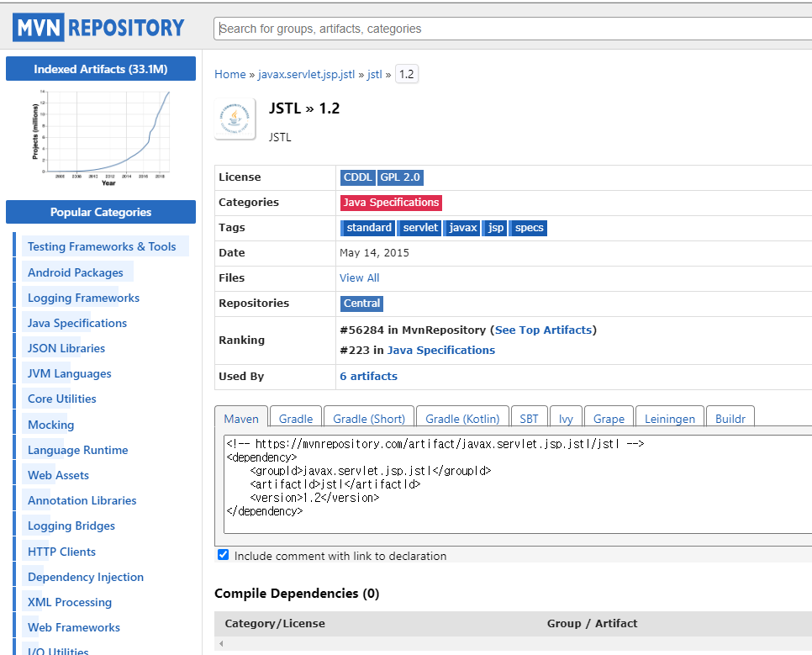Click the JSTL » 1.2 page title
Image resolution: width=812 pixels, height=655 pixels.
[304, 108]
